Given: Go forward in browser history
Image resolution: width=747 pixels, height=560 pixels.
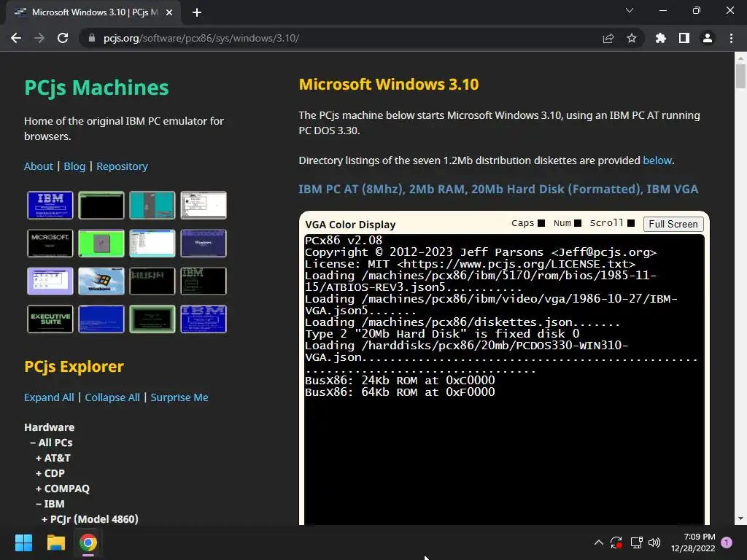Looking at the screenshot, I should point(39,38).
